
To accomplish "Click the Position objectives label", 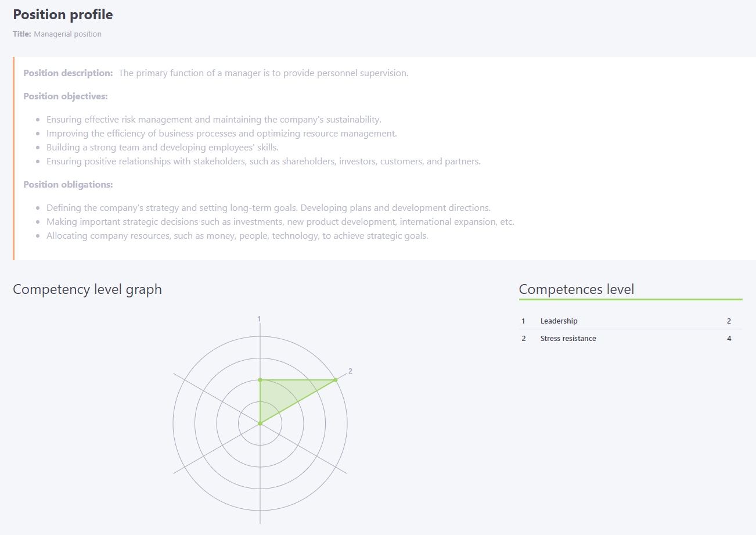I will click(x=66, y=96).
